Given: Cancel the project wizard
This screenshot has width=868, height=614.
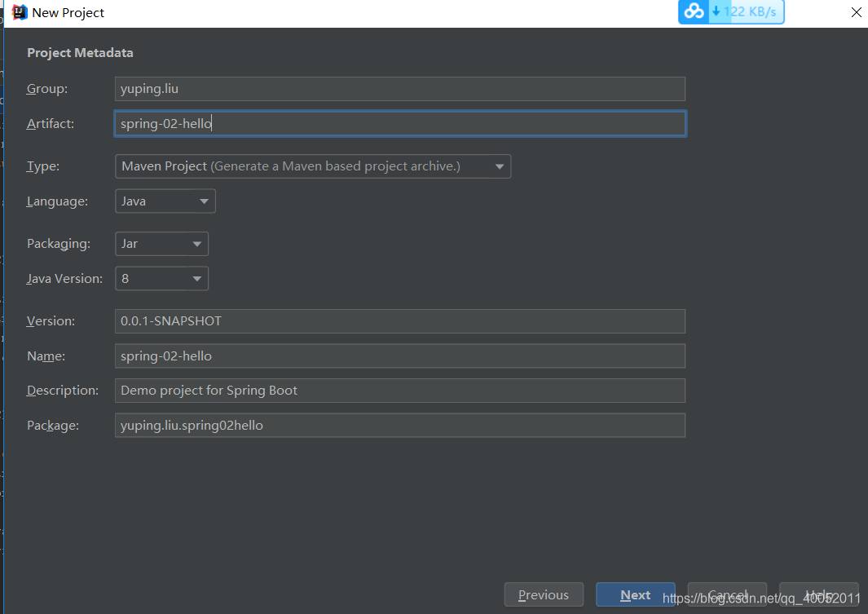Looking at the screenshot, I should (727, 594).
